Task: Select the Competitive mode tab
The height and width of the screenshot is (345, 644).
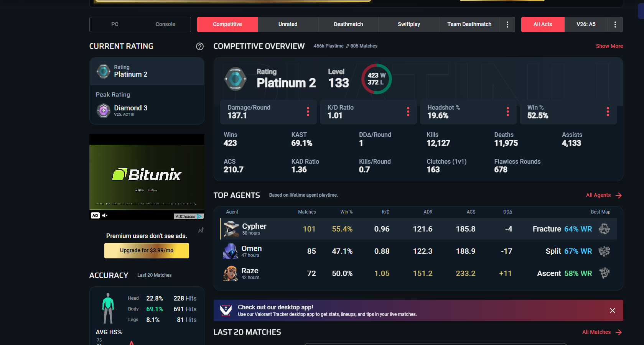Action: click(x=227, y=24)
